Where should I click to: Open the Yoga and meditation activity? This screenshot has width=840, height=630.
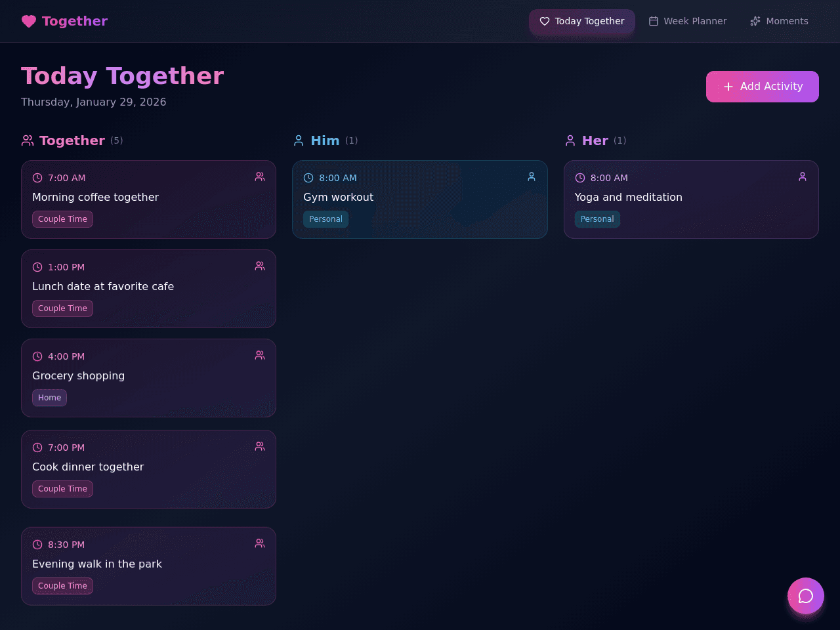[691, 199]
